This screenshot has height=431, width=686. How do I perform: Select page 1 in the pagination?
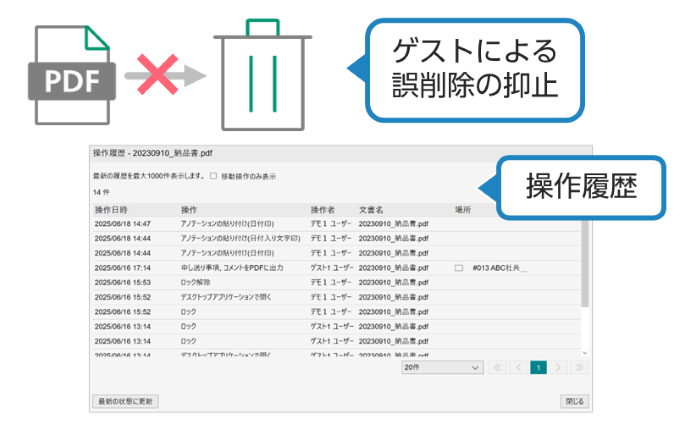click(539, 367)
